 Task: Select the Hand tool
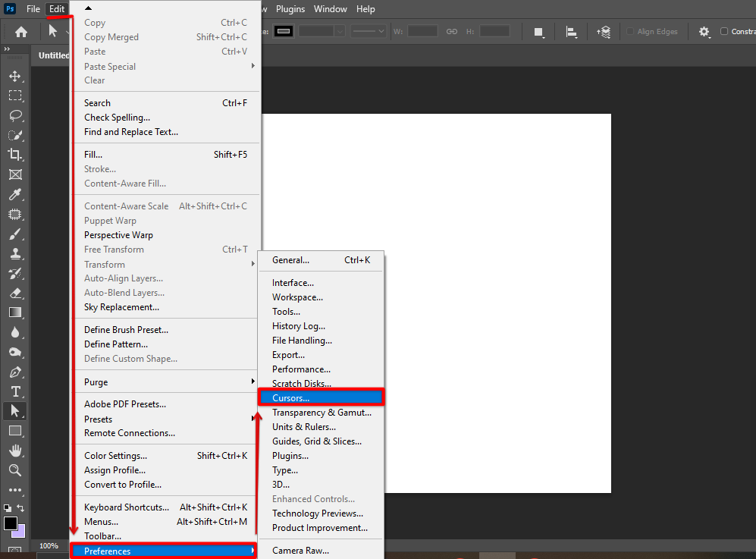tap(15, 451)
